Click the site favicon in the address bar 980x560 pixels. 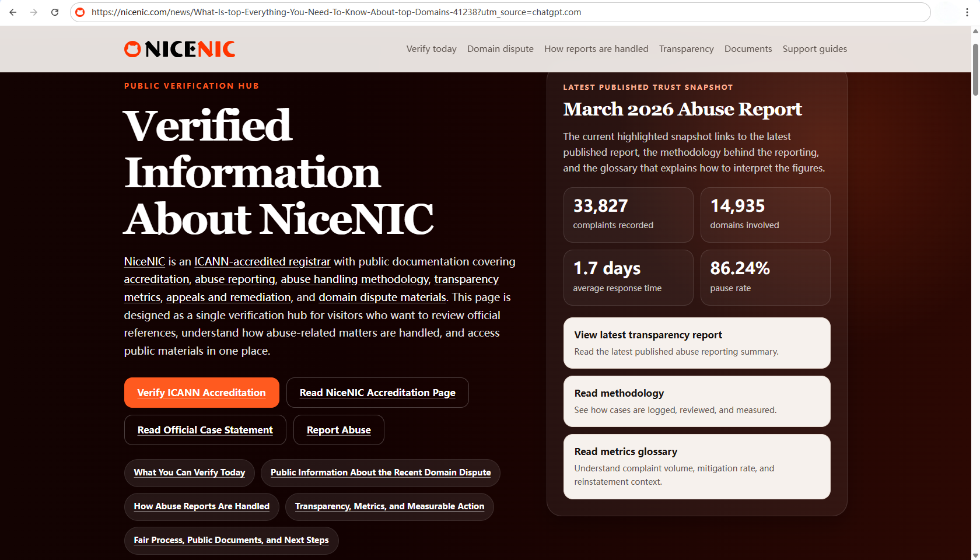tap(80, 12)
